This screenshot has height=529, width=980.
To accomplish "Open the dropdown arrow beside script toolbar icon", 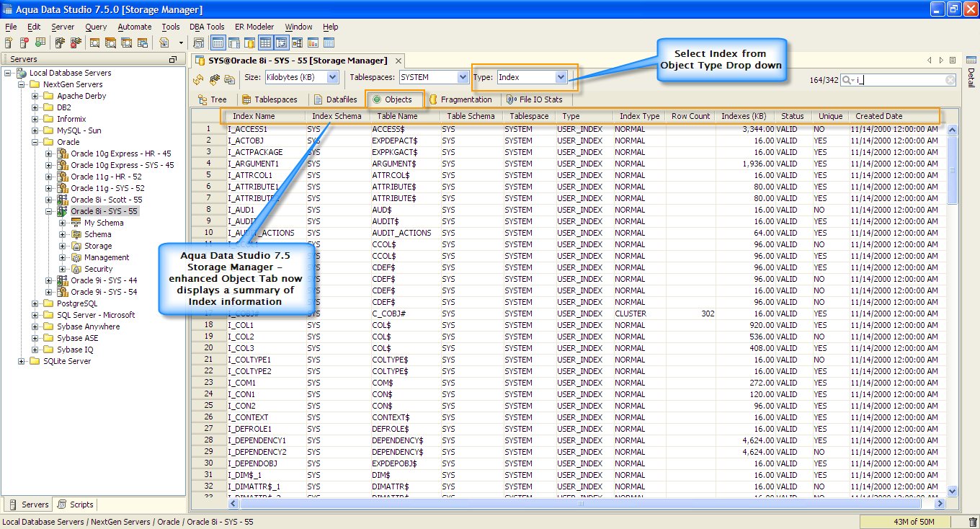I will coord(181,43).
